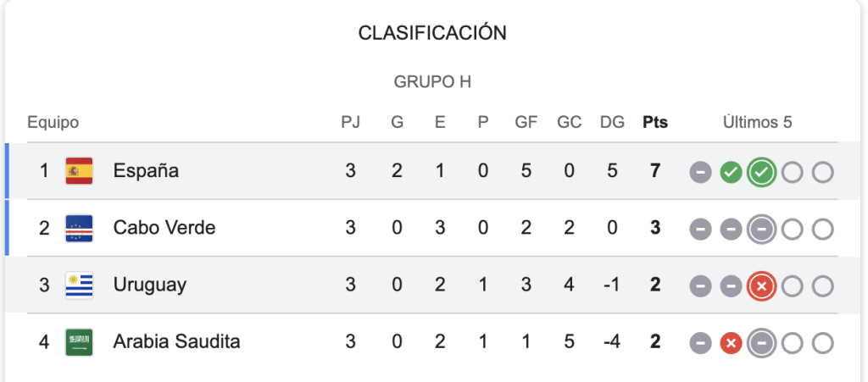868x382 pixels.
Task: Open the Cabo Verde team link
Action: coord(164,228)
